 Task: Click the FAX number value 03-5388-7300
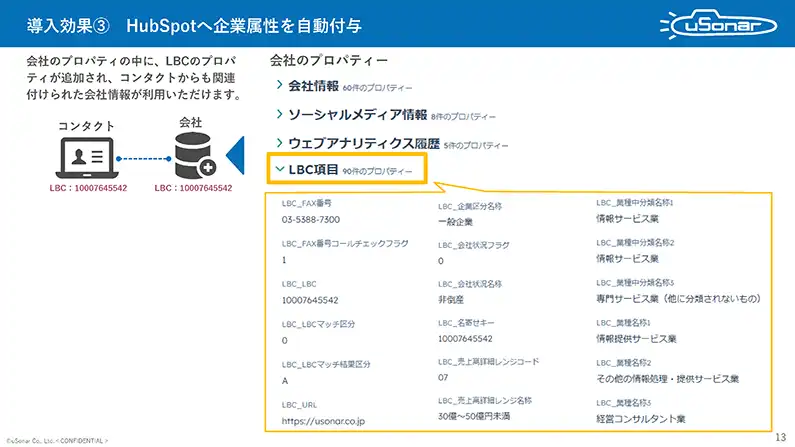click(311, 219)
